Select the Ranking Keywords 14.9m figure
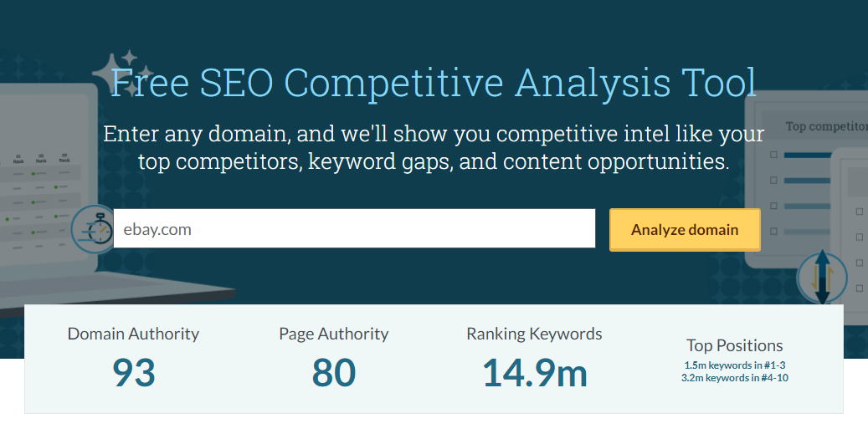 click(x=535, y=373)
